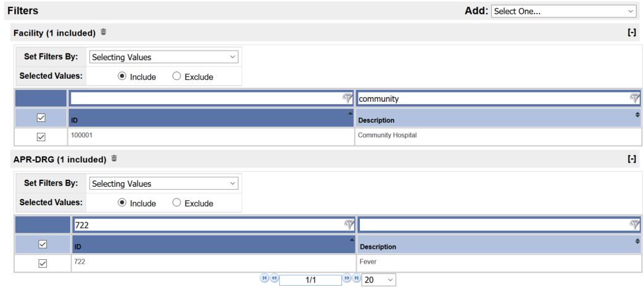644x287 pixels.
Task: Click funnel icon beside 'community' search box
Action: pos(635,98)
